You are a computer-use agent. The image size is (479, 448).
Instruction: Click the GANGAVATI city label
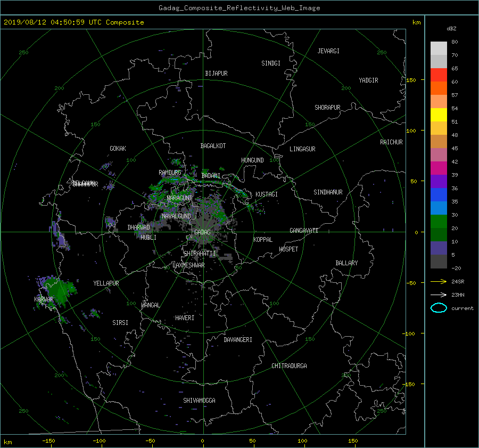(304, 231)
